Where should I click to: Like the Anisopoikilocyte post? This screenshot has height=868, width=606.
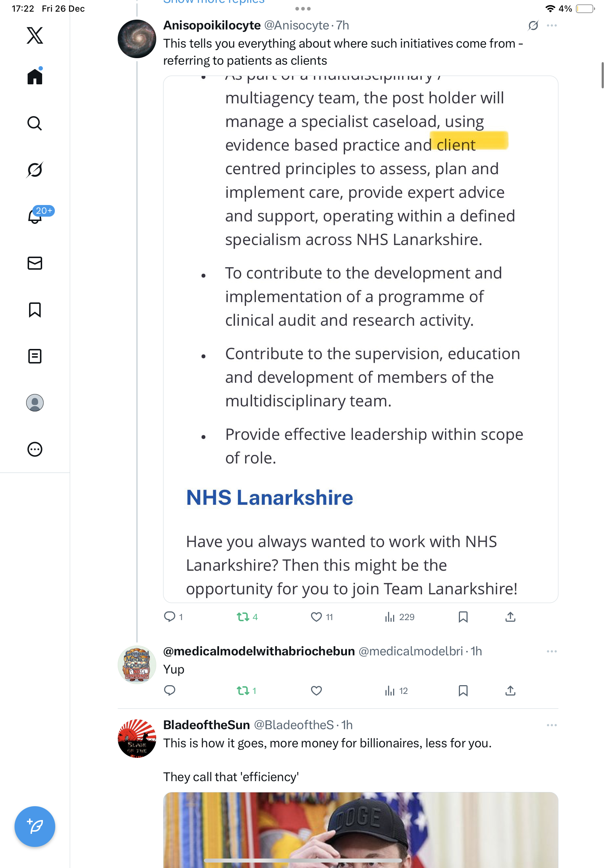pyautogui.click(x=316, y=617)
